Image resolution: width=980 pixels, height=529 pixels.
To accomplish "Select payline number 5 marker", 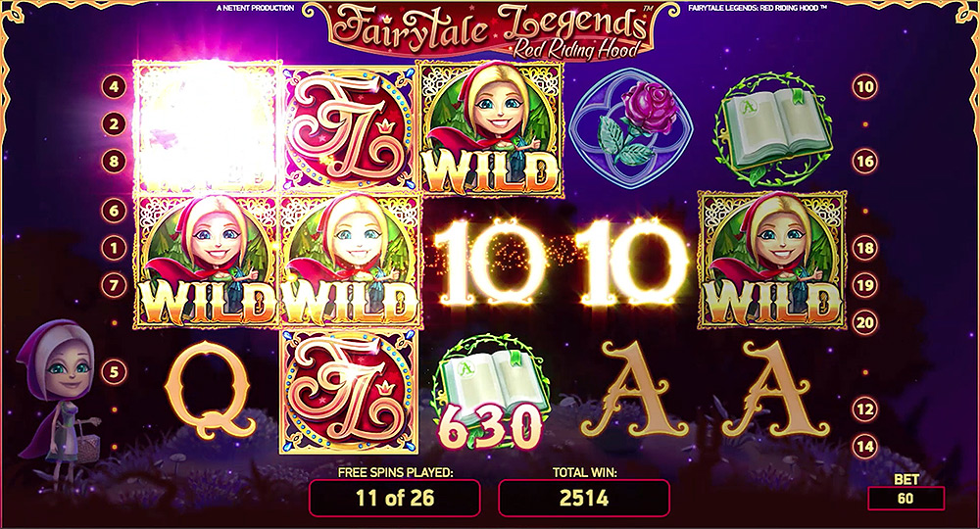I will coord(114,372).
